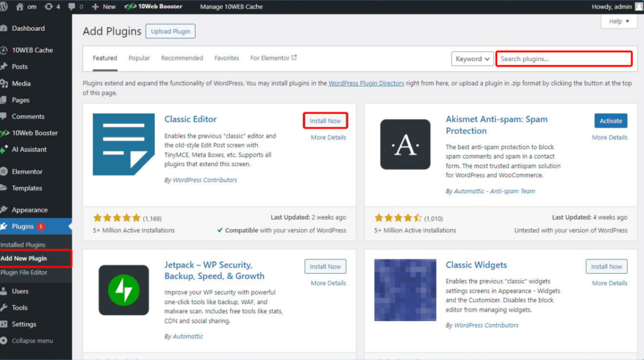Expand the Help dropdown tab

[619, 21]
